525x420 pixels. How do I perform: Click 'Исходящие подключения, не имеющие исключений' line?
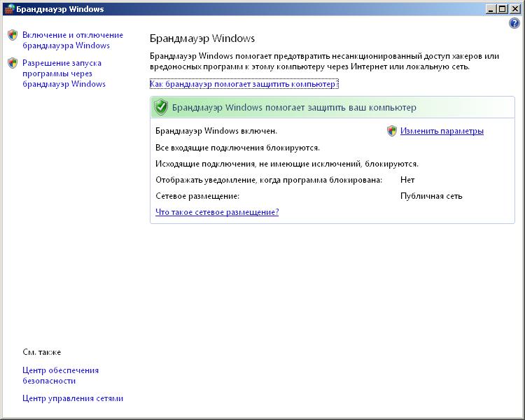coord(287,164)
